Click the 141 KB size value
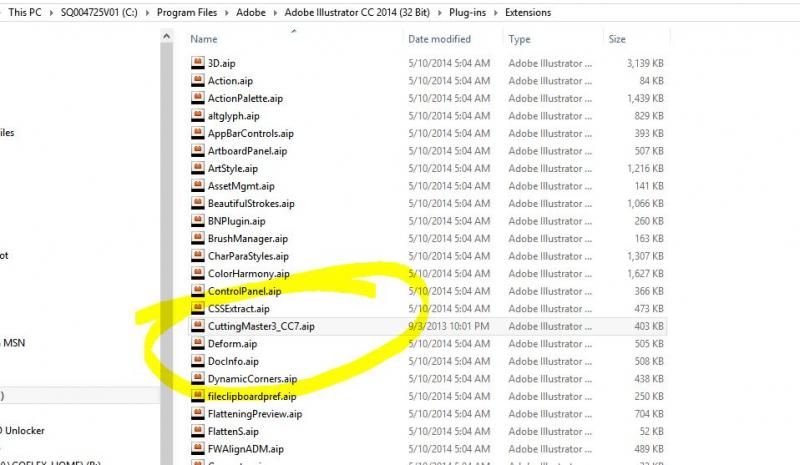Image resolution: width=800 pixels, height=465 pixels. click(x=648, y=185)
